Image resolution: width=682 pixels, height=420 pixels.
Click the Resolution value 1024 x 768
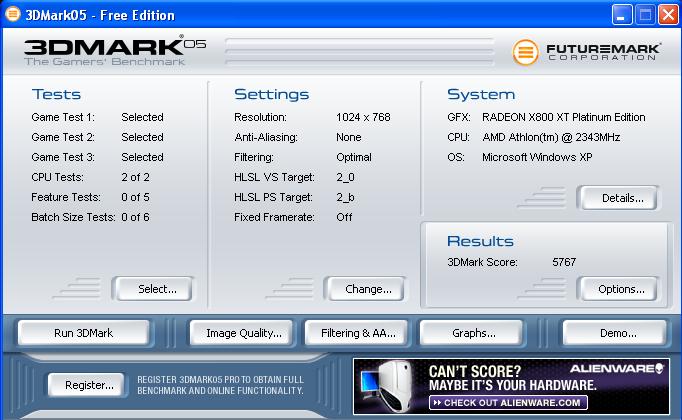click(363, 117)
